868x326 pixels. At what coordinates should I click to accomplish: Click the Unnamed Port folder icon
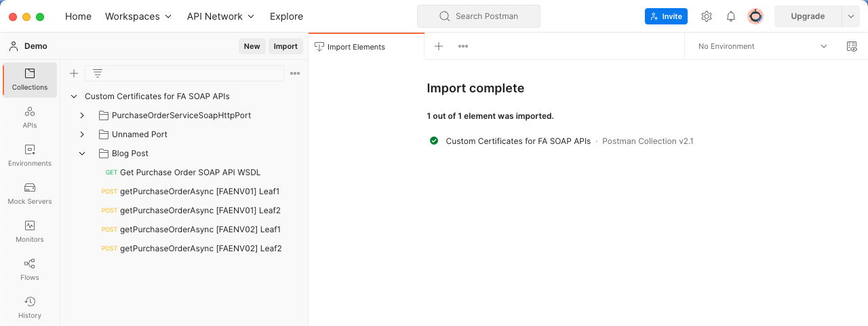pyautogui.click(x=104, y=134)
